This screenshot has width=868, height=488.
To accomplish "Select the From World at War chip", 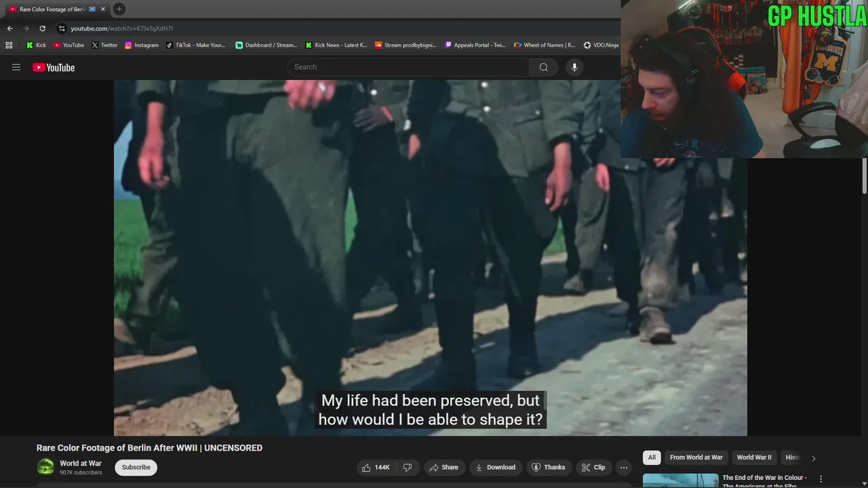I will (696, 457).
